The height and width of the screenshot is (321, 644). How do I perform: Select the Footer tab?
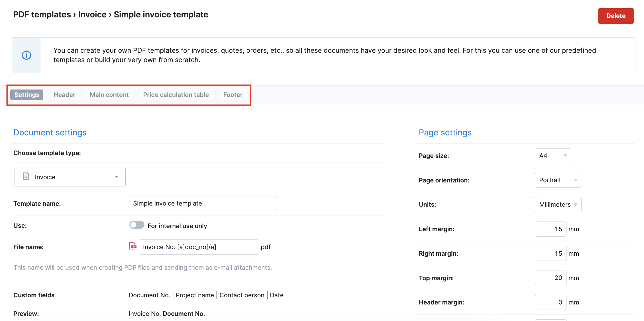point(233,95)
